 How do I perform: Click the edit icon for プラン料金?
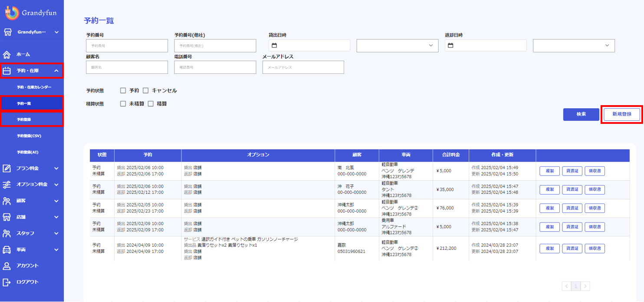(x=7, y=168)
